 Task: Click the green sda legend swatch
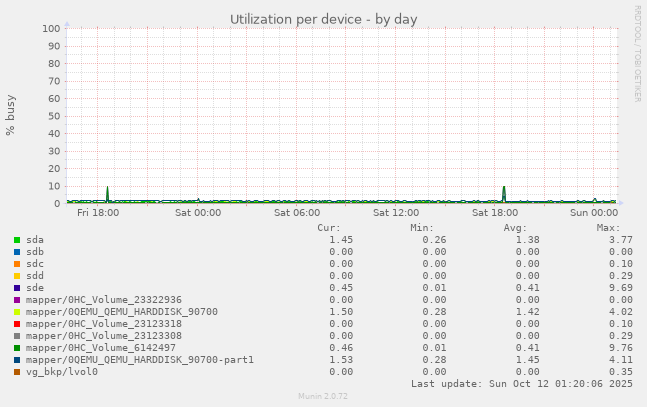click(x=17, y=240)
